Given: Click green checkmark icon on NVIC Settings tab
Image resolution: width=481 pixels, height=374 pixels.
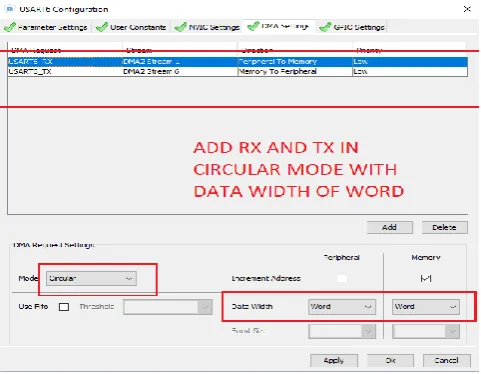Looking at the screenshot, I should pyautogui.click(x=180, y=27).
